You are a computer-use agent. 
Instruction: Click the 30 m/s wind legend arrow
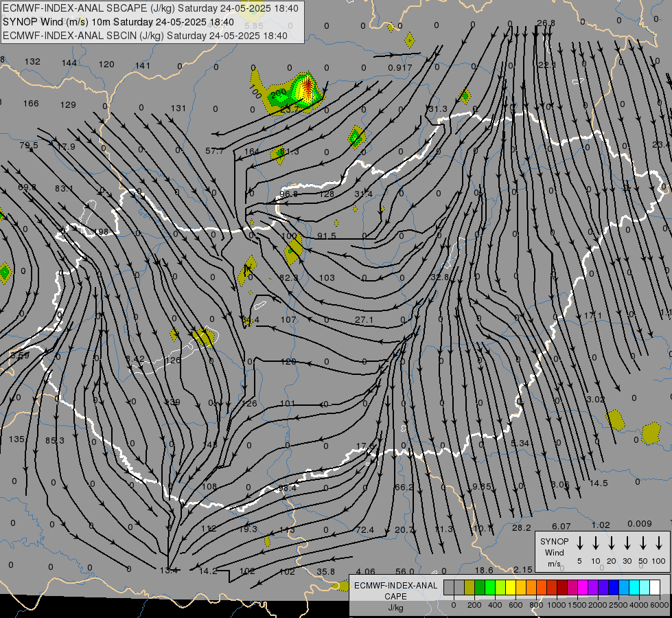[627, 543]
